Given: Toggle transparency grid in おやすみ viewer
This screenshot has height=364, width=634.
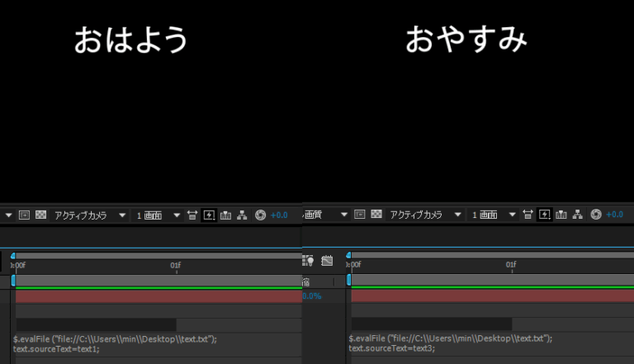Looking at the screenshot, I should coord(376,215).
